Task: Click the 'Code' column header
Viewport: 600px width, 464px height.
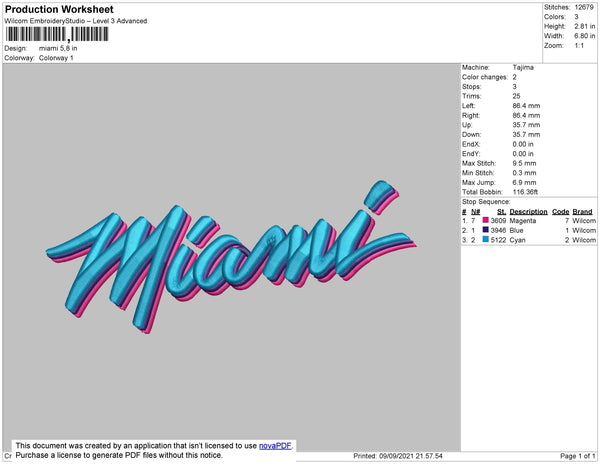Action: coord(561,212)
